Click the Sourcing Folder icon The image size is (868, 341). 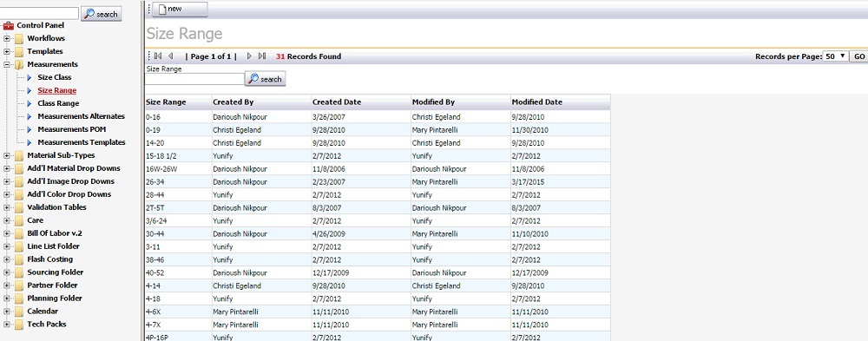click(19, 272)
